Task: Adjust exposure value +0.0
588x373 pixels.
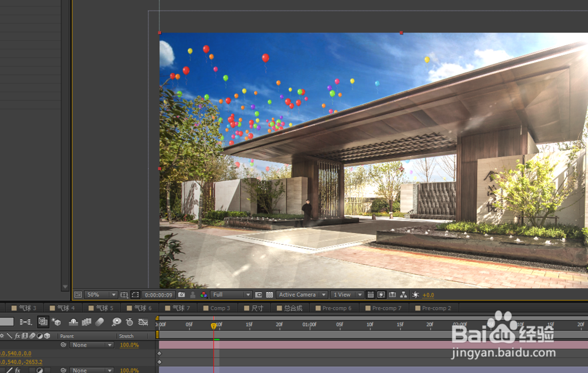Action: click(428, 295)
